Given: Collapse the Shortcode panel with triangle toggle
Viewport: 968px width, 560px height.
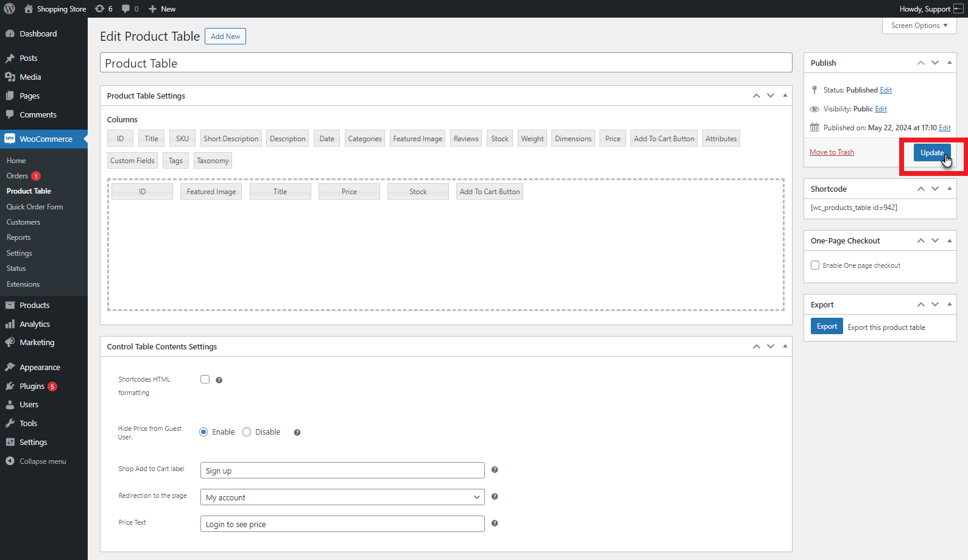Looking at the screenshot, I should click(949, 189).
